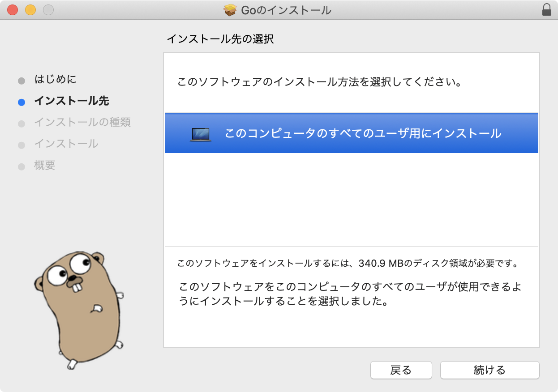Click the インストール step in sidebar
The image size is (558, 392).
point(66,144)
